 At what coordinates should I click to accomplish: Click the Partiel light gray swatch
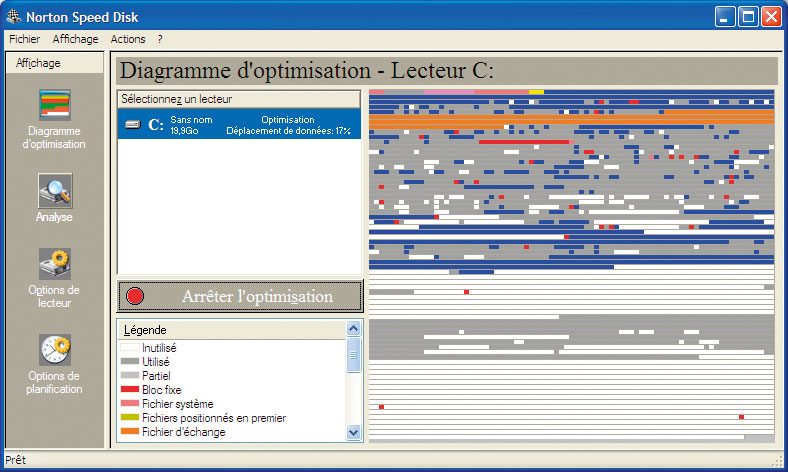point(130,375)
